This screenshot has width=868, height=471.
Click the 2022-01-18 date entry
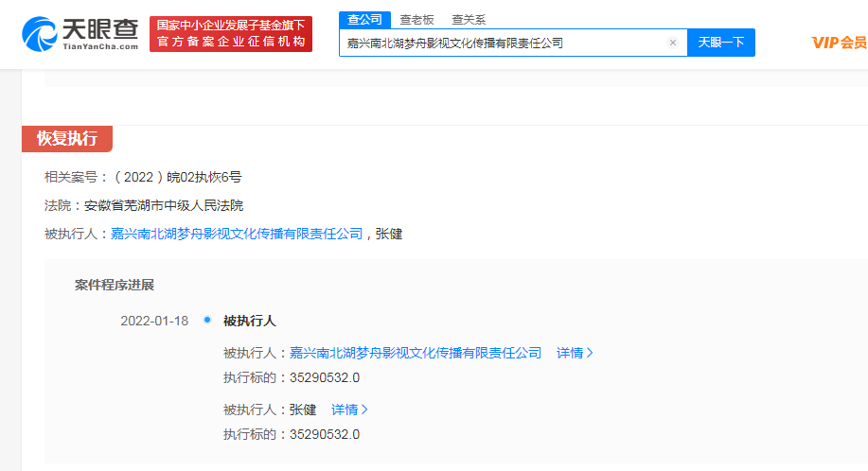click(154, 321)
